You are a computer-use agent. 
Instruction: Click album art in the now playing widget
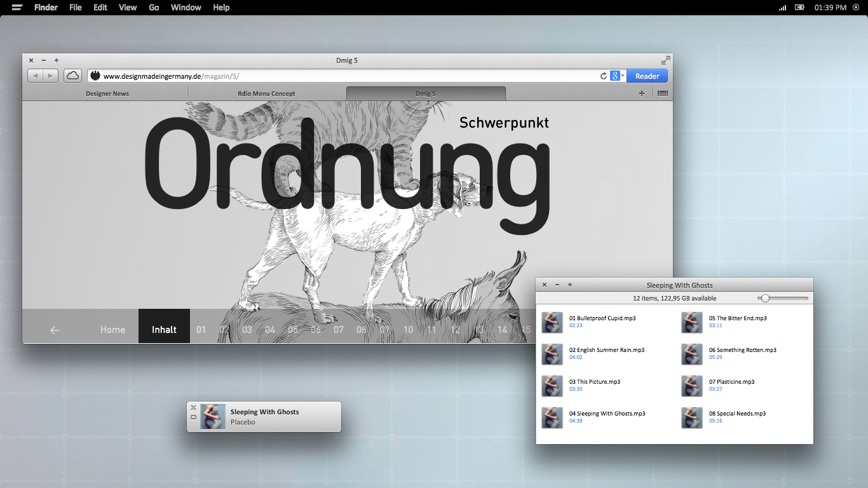pyautogui.click(x=213, y=417)
